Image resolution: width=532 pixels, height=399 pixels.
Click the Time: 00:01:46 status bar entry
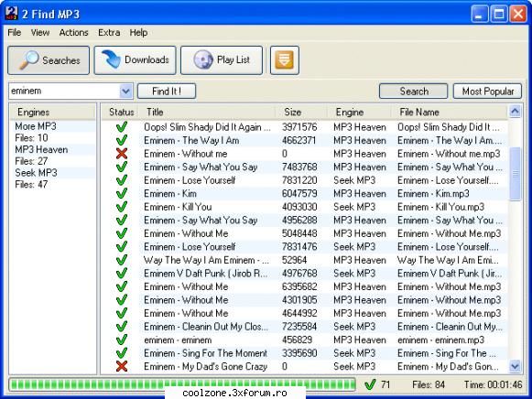[x=493, y=384]
